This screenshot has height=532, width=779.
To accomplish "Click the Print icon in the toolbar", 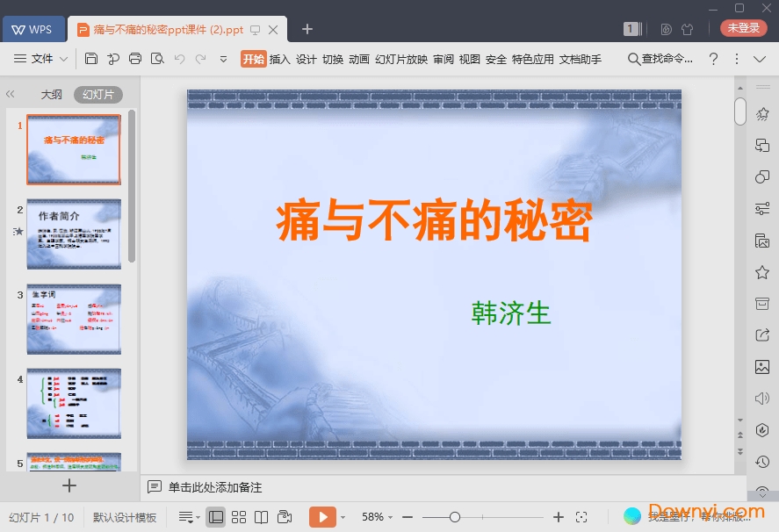I will [136, 59].
